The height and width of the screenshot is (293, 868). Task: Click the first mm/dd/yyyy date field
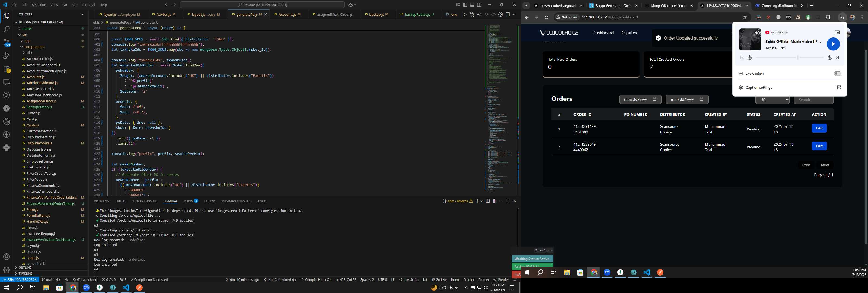coord(640,100)
